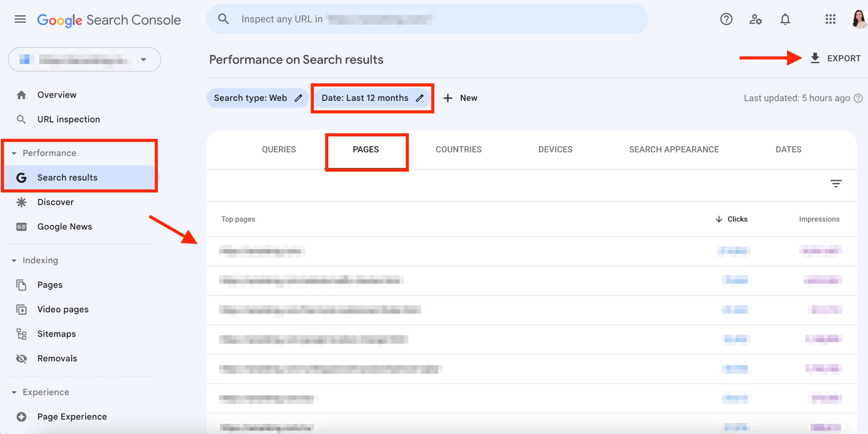
Task: Switch to the Queries tab
Action: click(279, 150)
